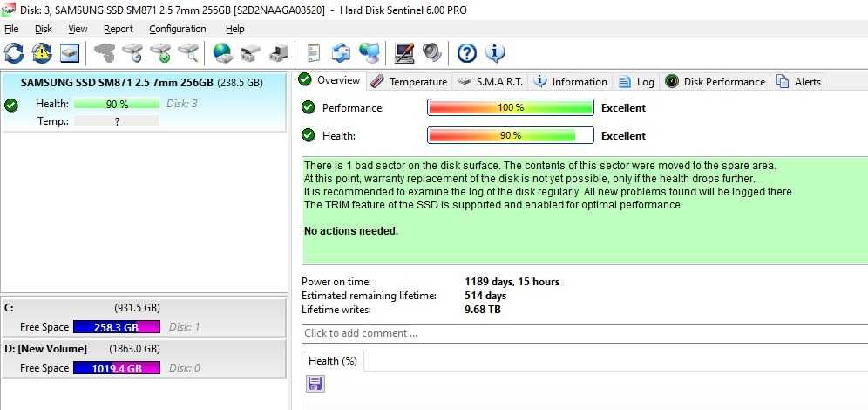The height and width of the screenshot is (410, 868).
Task: Click the blue-arrows envelope toolbar icon
Action: 341,53
